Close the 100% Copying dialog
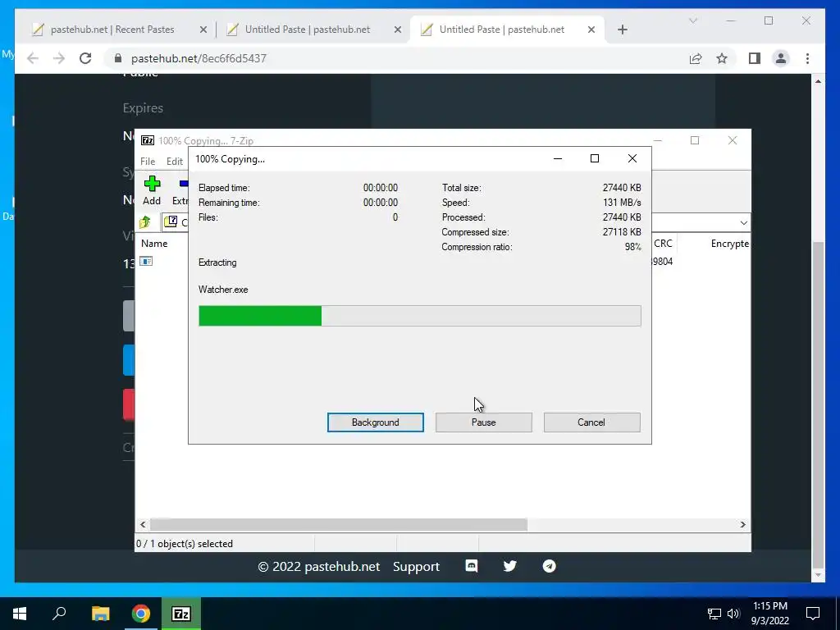The width and height of the screenshot is (840, 630). [x=632, y=158]
